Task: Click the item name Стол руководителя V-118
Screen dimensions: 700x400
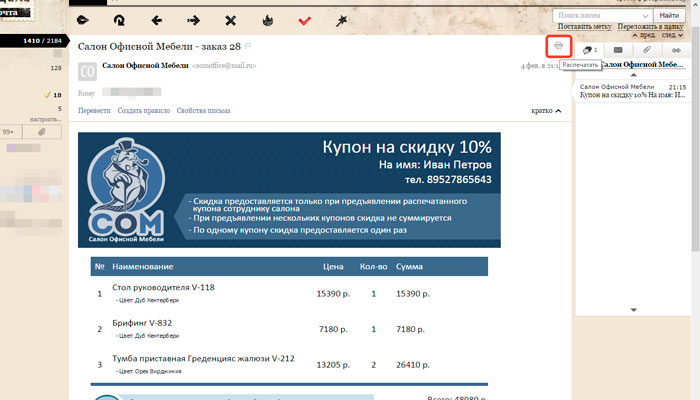Action: [163, 288]
